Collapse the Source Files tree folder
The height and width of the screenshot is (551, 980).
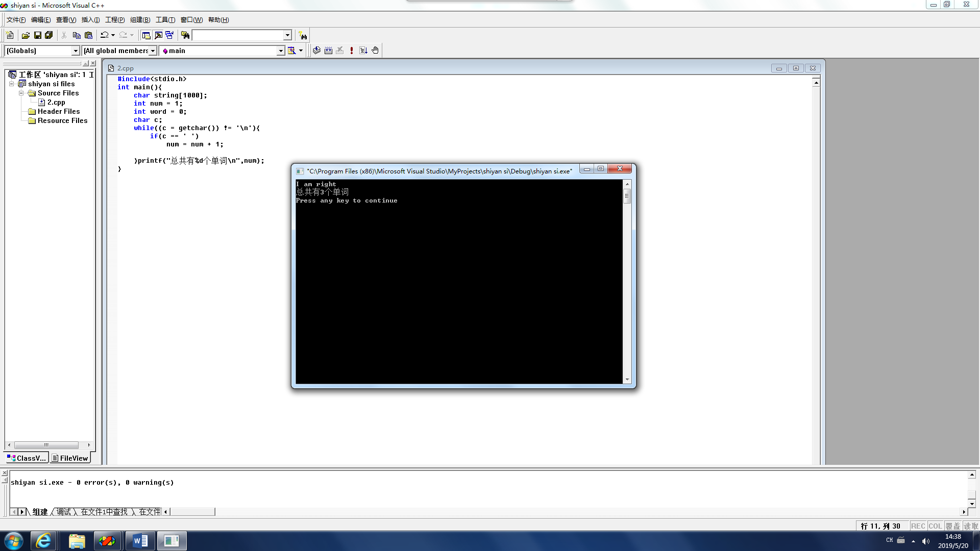pos(21,93)
